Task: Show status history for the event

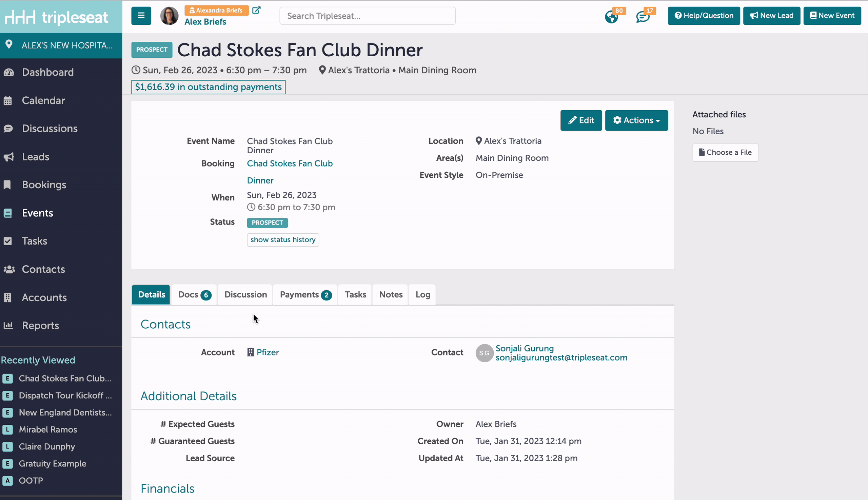Action: (283, 240)
